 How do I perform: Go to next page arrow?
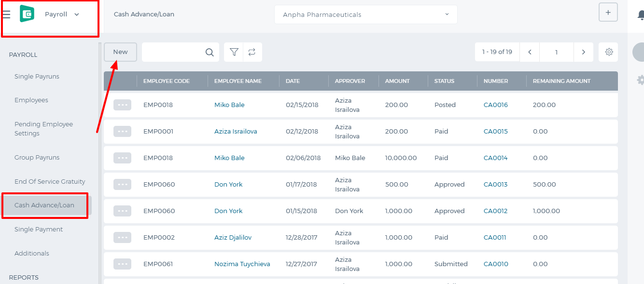click(584, 52)
